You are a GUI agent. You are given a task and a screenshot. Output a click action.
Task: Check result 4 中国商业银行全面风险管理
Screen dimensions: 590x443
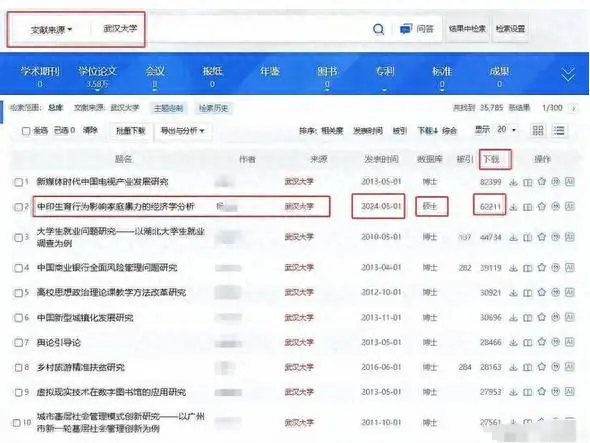click(18, 268)
